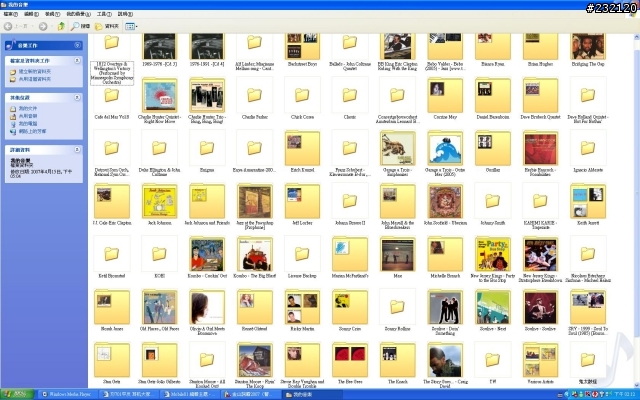The height and width of the screenshot is (400, 640).
Task: Select the The Knack folder
Action: pos(398,362)
